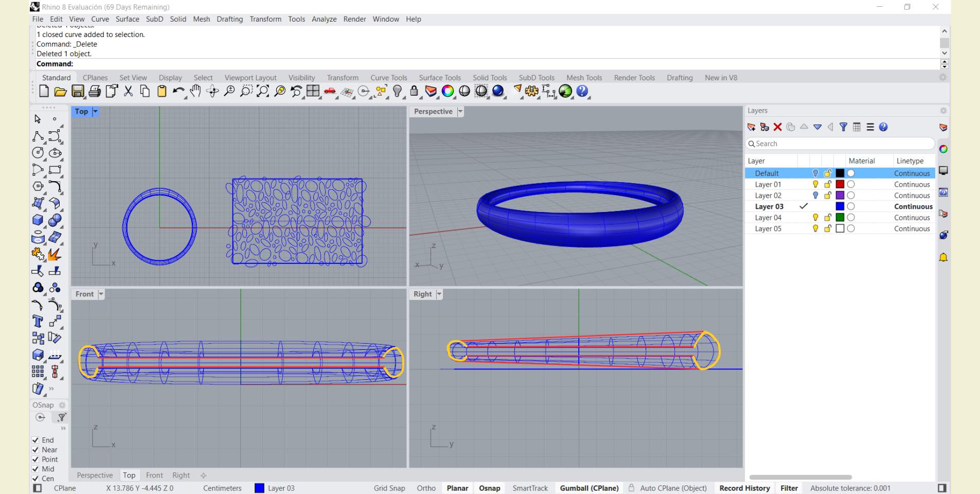Toggle the Point osnap checkbox
The image size is (980, 494).
point(35,460)
